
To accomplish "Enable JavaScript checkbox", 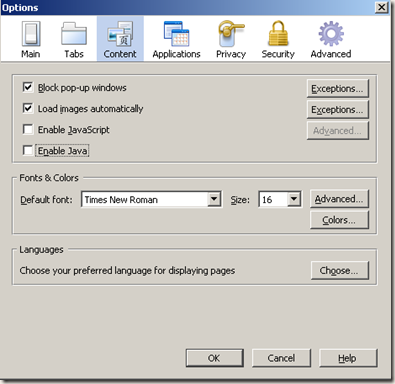I will click(28, 129).
